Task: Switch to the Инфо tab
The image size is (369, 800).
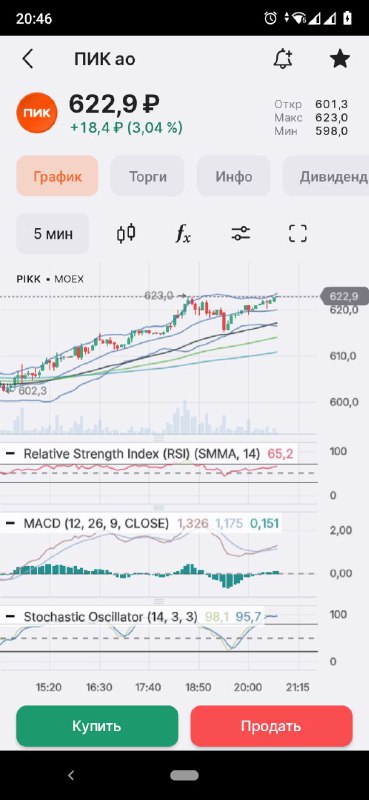Action: pyautogui.click(x=233, y=176)
